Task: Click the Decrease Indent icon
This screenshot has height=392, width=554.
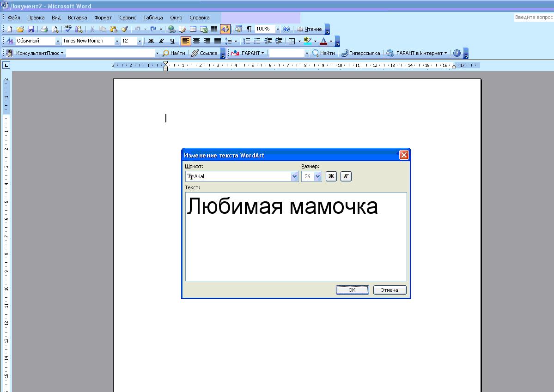Action: point(268,41)
